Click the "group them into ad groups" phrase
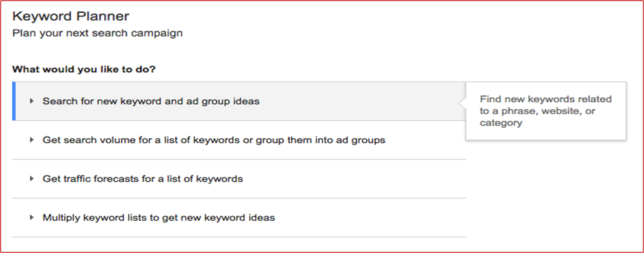Viewport: 644px width, 253px height. 320,140
